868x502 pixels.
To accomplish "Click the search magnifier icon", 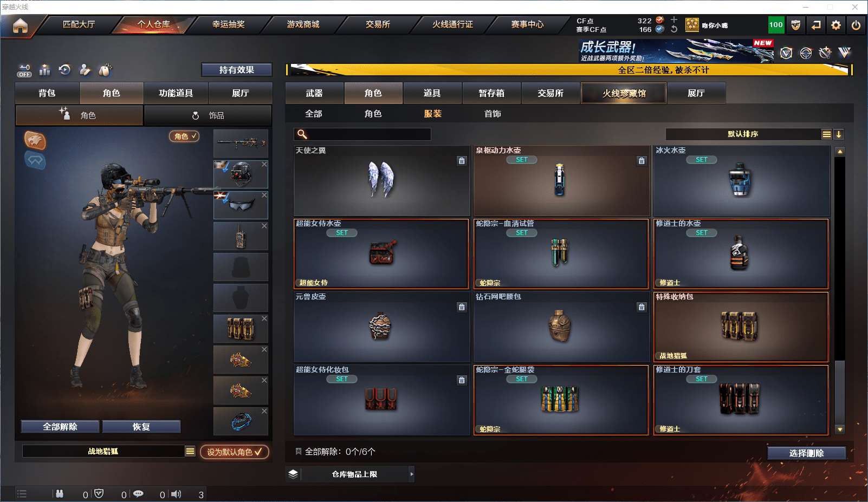I will pyautogui.click(x=302, y=134).
